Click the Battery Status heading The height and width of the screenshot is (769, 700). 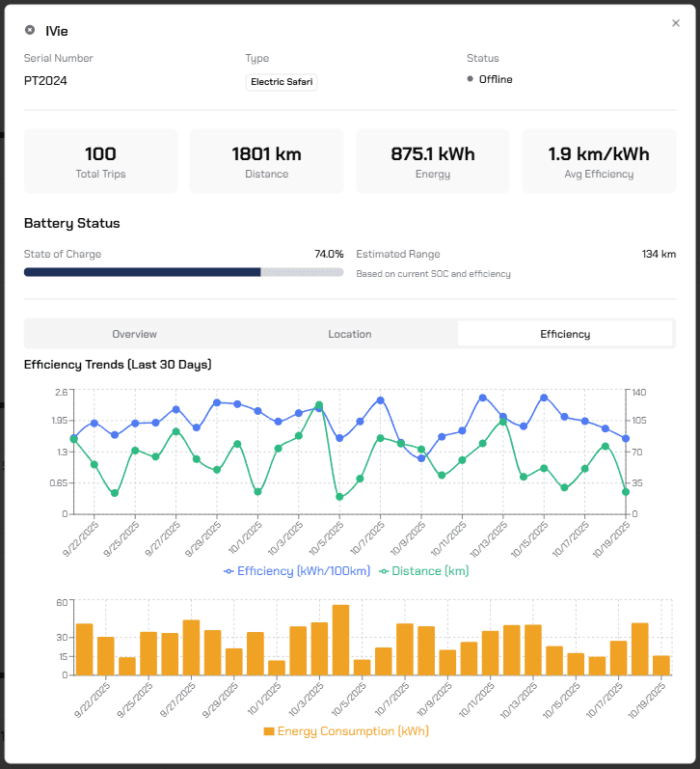pos(72,223)
